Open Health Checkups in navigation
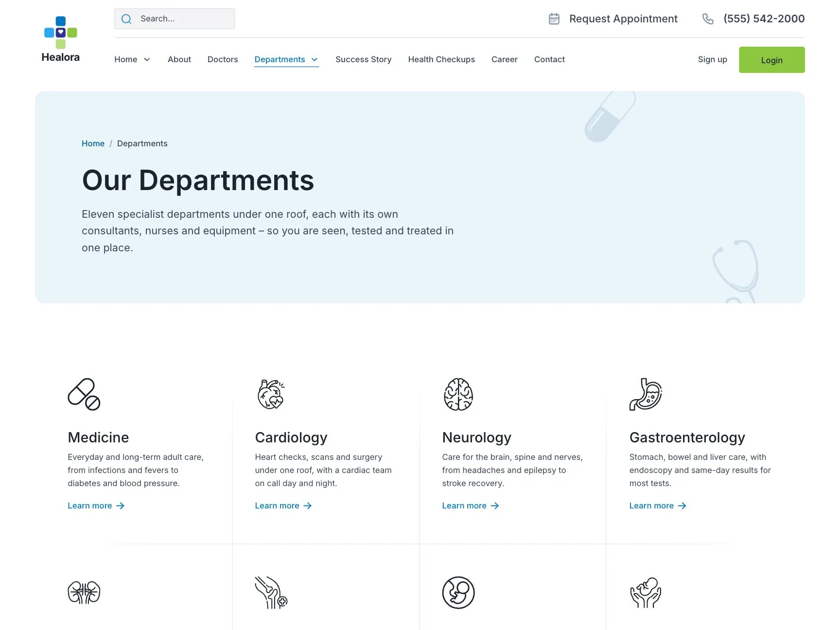The image size is (840, 630). (x=441, y=59)
